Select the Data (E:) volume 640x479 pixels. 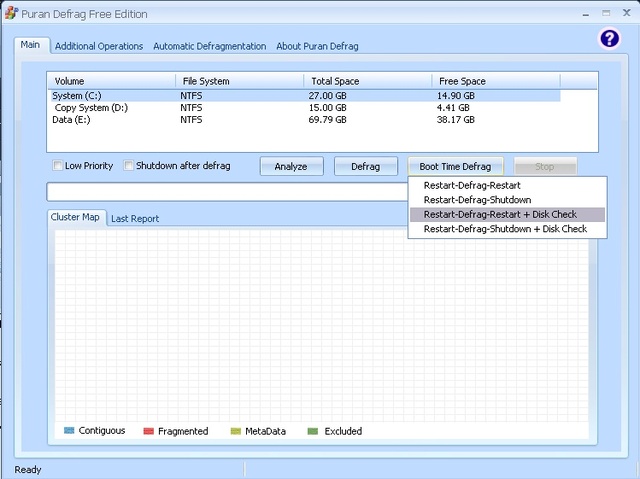point(71,120)
